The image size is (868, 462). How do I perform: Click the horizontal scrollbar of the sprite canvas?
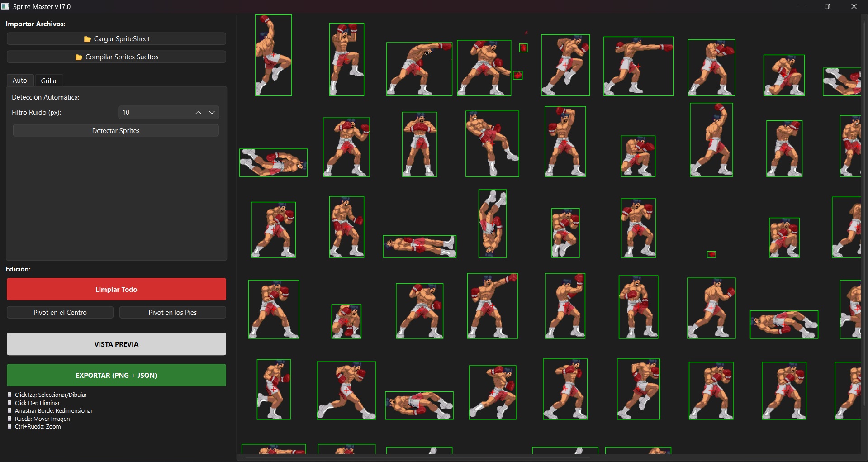417,457
